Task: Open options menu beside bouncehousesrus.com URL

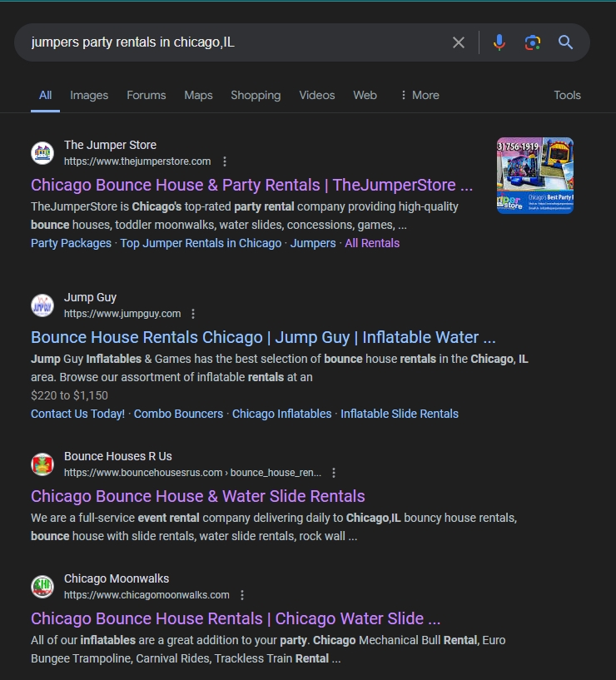Action: [x=334, y=473]
